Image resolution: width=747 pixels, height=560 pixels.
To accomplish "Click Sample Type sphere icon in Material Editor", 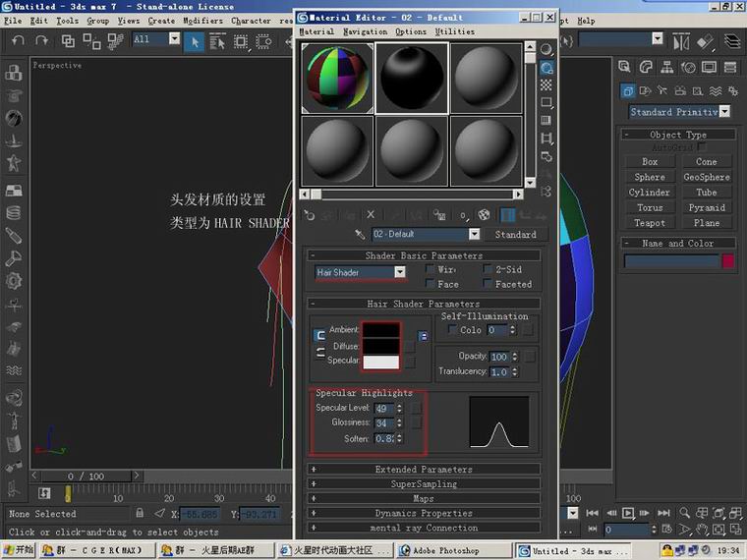I will click(546, 49).
